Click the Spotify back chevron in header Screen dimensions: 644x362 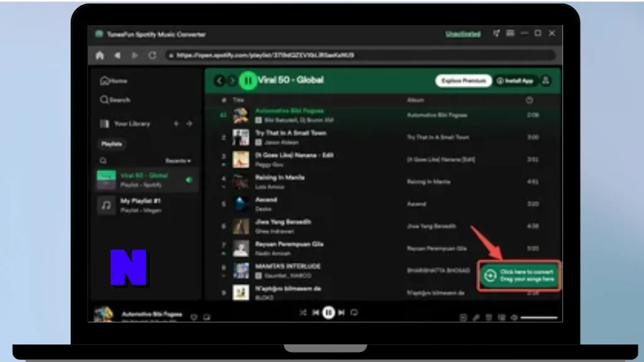(x=219, y=81)
